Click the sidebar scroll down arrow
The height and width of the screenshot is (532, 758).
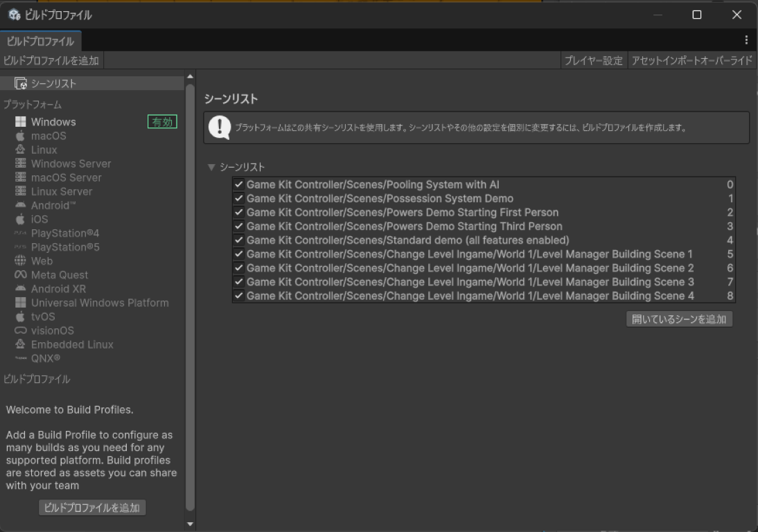coord(190,524)
